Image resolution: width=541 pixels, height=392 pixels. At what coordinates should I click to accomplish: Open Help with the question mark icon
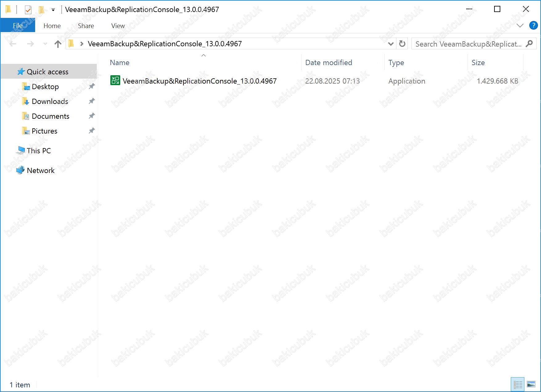click(x=533, y=25)
